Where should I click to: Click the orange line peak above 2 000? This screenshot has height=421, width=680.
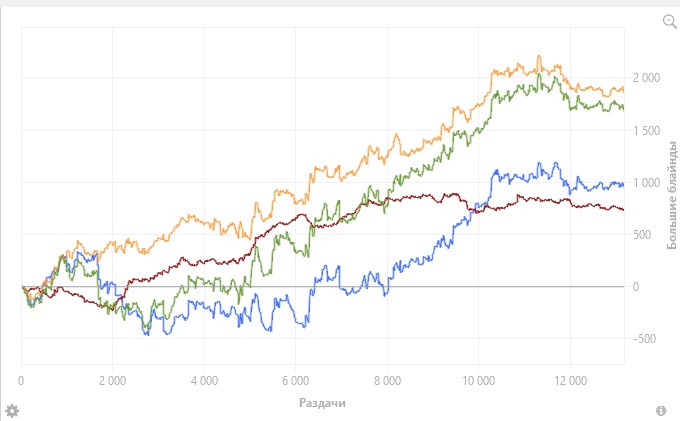tap(539, 56)
